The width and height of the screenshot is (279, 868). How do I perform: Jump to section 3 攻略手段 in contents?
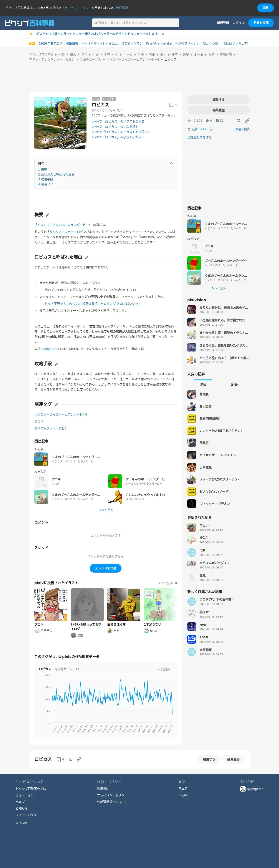45,179
